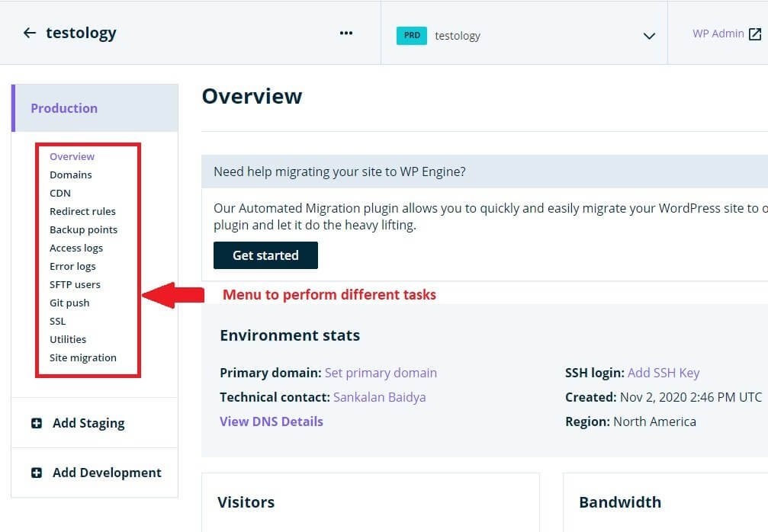Click the 'Need help migrating your site' heading

[339, 171]
